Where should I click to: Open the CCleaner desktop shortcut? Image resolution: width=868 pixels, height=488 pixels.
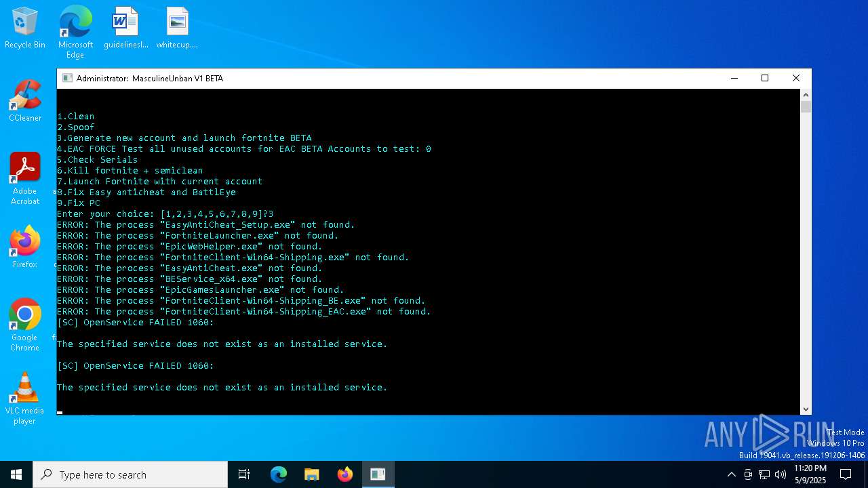(25, 102)
